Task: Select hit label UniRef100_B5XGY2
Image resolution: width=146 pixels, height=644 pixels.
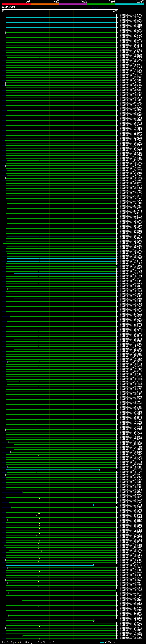Action: click(x=131, y=469)
